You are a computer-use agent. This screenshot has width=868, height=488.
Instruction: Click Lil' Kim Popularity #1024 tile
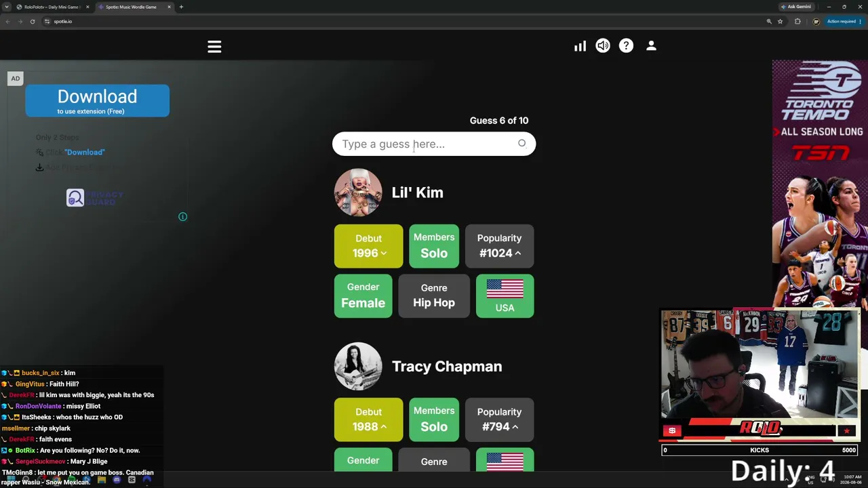pos(499,246)
